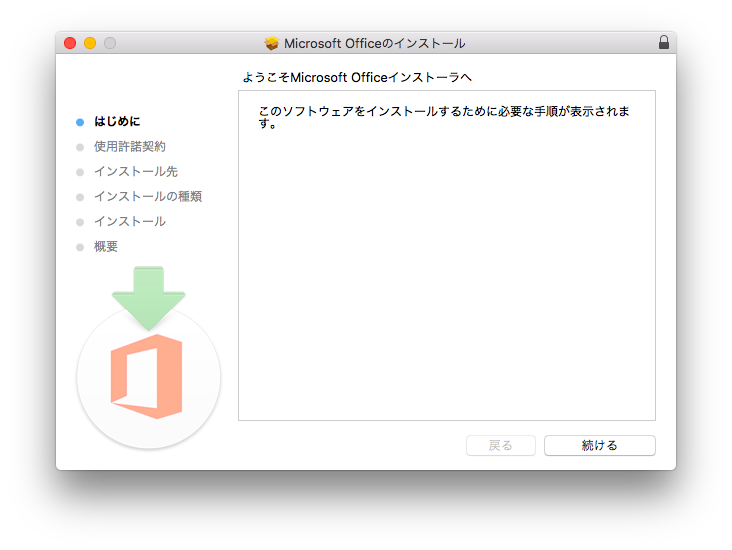Close the installer with red button
Image resolution: width=732 pixels, height=550 pixels.
click(70, 43)
